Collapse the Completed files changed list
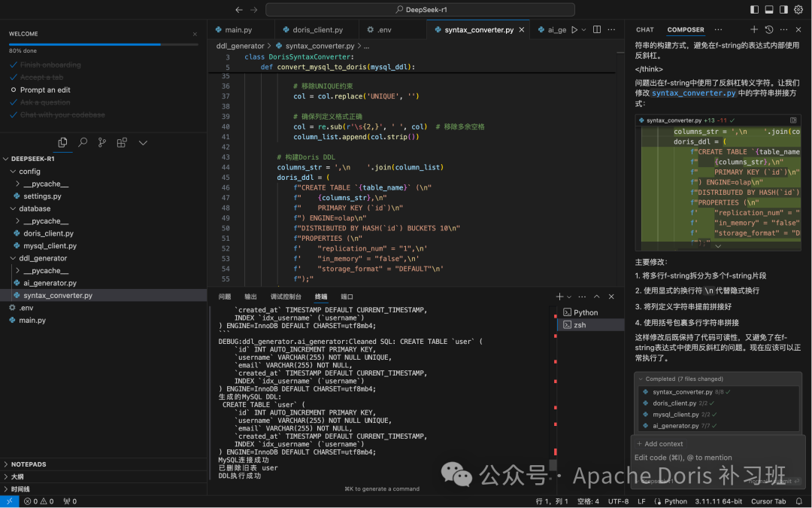Image resolution: width=812 pixels, height=508 pixels. click(641, 379)
